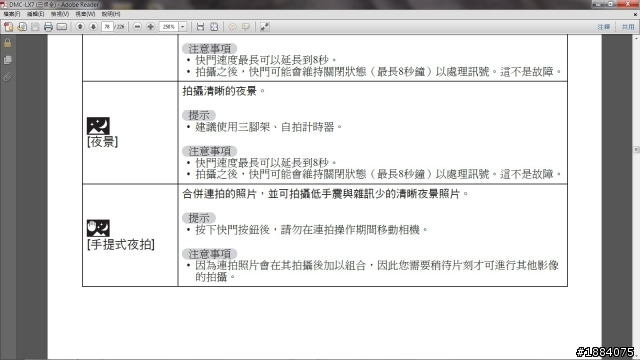Click the save file floppy icon
Screen dimensions: 640x360
point(35,27)
